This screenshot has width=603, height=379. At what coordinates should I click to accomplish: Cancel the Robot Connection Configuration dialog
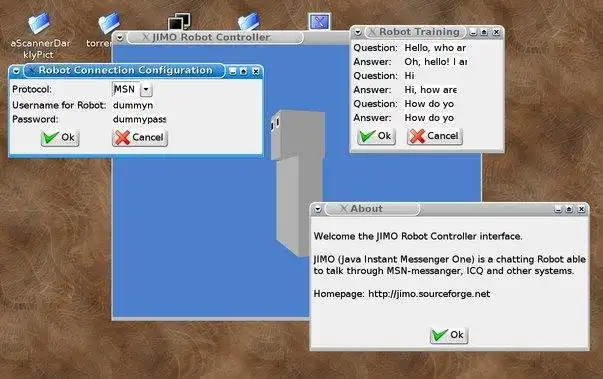point(140,138)
